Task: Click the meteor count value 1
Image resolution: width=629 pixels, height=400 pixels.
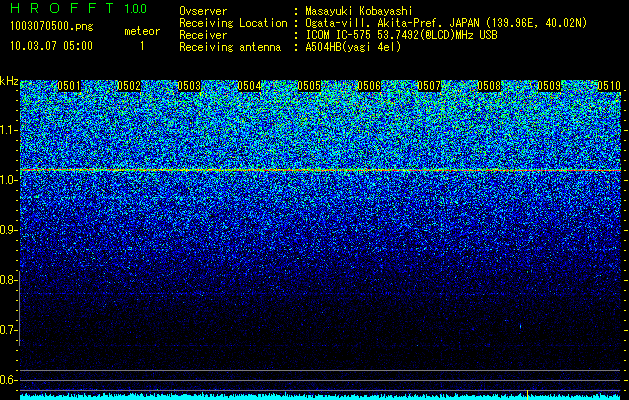Action: 142,46
